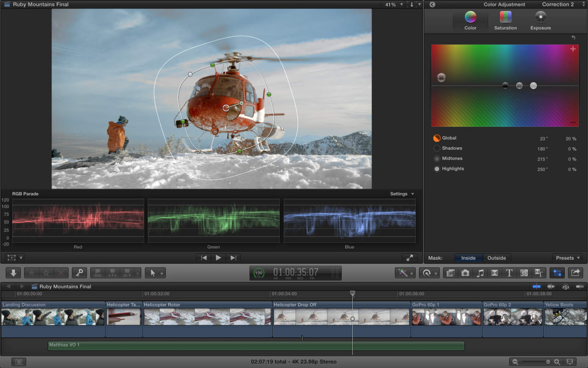Open the Timeline Index with the list icon
The height and width of the screenshot is (368, 588).
click(x=17, y=362)
